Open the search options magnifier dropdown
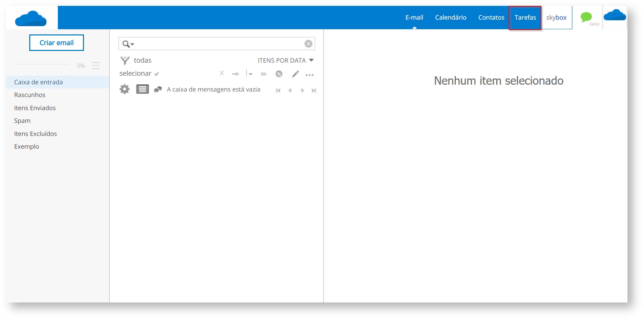The height and width of the screenshot is (319, 644). pos(128,44)
